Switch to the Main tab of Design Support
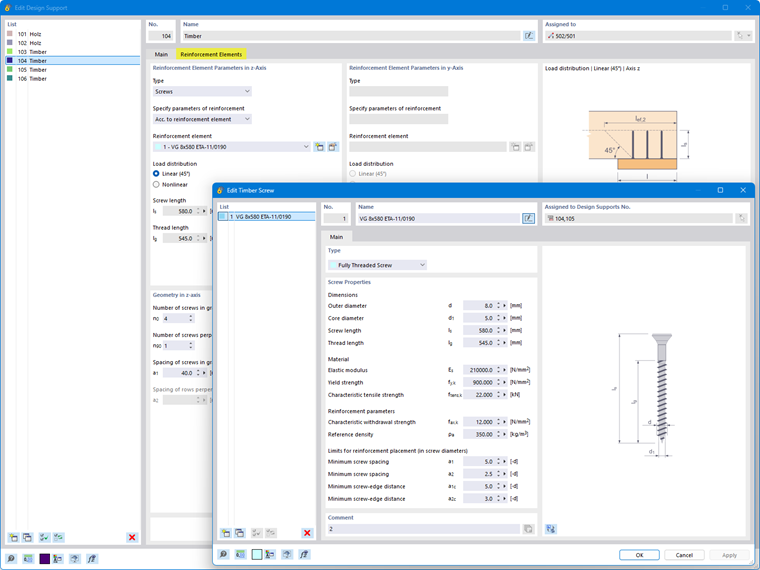Image resolution: width=760 pixels, height=570 pixels. click(161, 54)
